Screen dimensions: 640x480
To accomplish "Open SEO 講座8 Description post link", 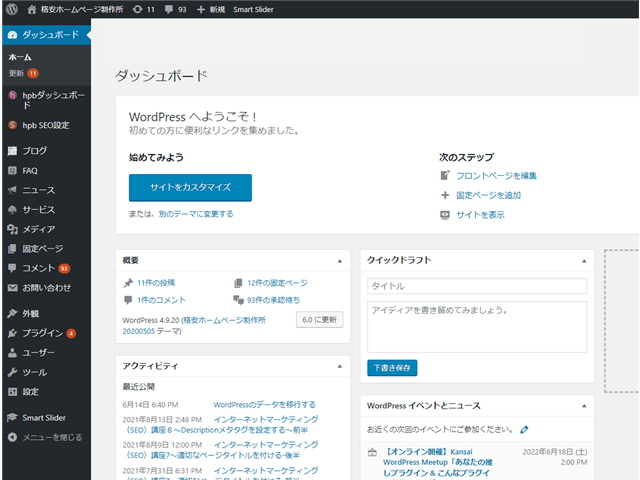I will pyautogui.click(x=222, y=424).
